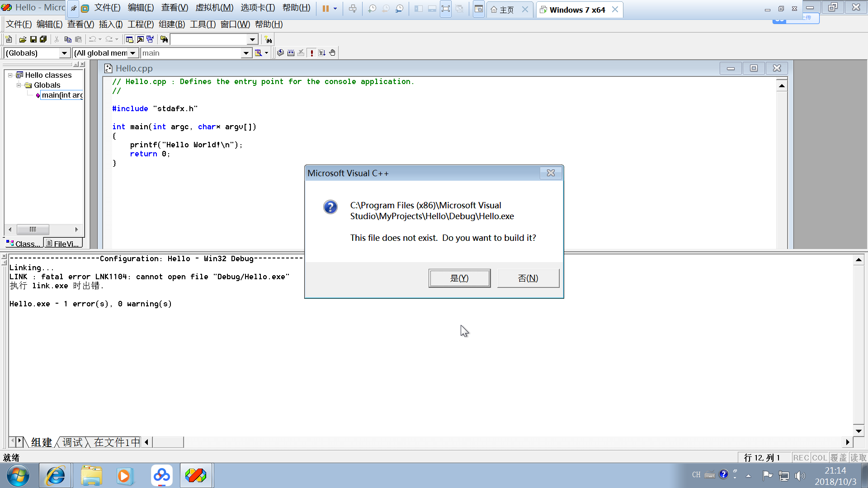Click the Insert/Remove Breakpoint hand icon
Screen dimensions: 868x488
[332, 53]
